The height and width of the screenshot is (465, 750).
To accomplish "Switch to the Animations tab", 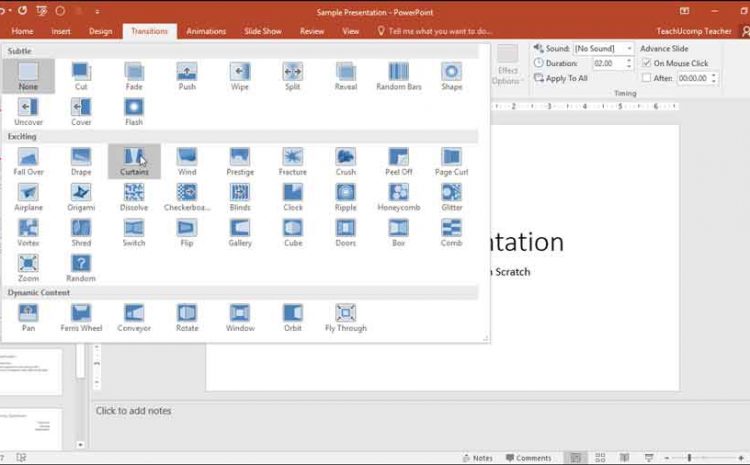I will [206, 31].
